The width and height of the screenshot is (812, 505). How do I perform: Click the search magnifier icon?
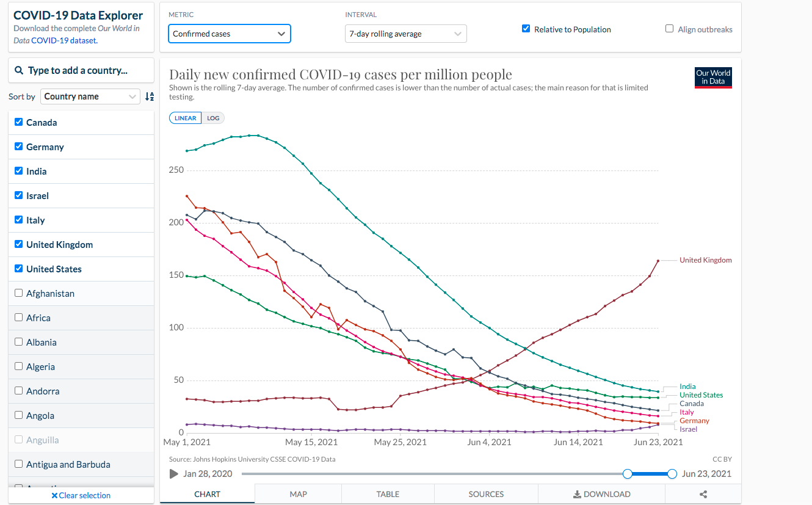[x=19, y=70]
